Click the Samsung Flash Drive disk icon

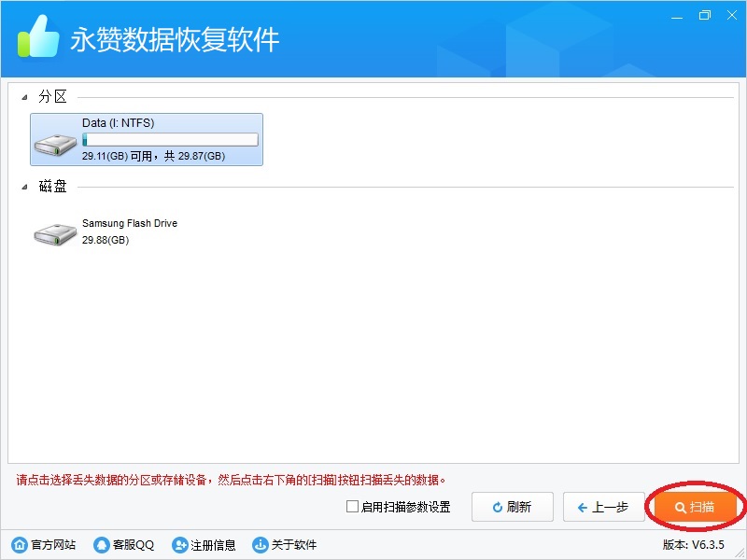pyautogui.click(x=55, y=233)
